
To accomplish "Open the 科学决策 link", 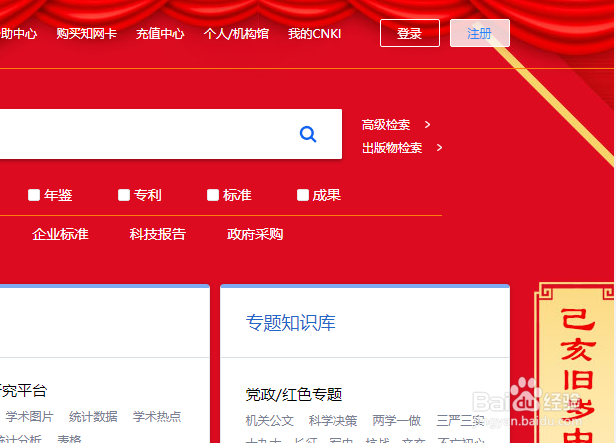I will click(333, 421).
